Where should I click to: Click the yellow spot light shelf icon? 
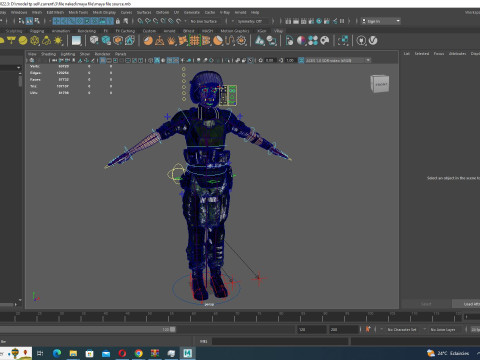[x=11, y=41]
